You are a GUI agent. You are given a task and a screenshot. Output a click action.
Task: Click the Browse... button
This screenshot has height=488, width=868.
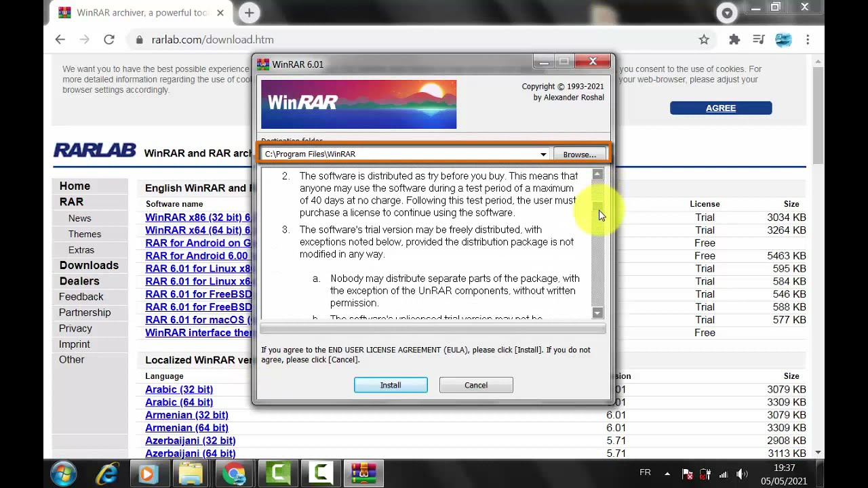(580, 155)
